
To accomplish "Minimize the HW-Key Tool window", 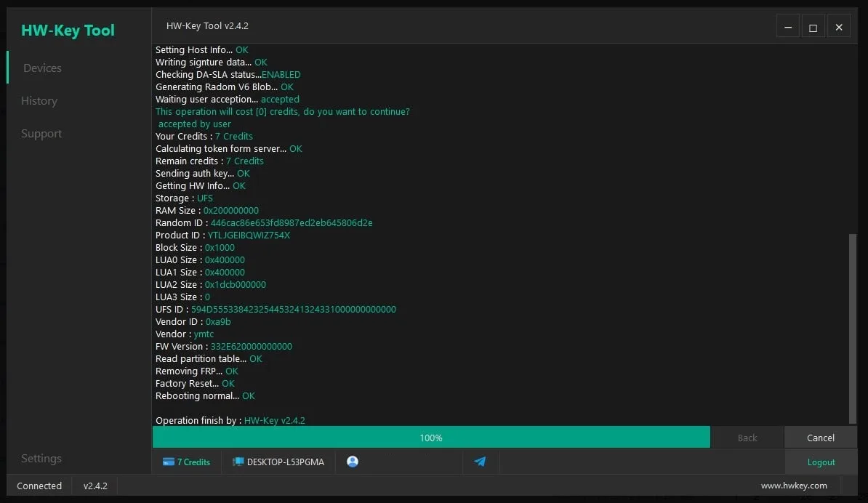I will point(788,27).
